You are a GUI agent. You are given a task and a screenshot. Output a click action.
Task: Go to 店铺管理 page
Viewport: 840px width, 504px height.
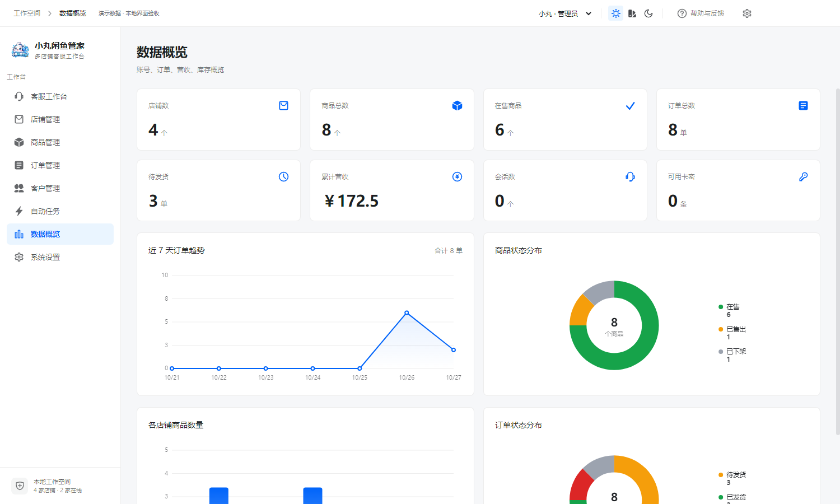pos(60,119)
